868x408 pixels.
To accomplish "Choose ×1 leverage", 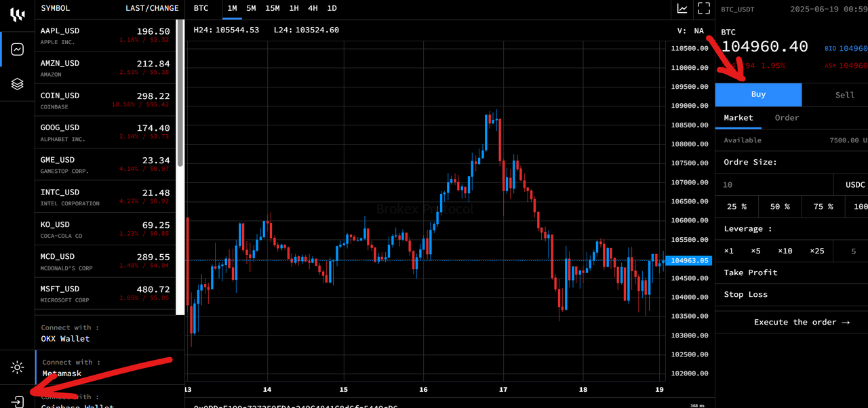I will pos(729,251).
